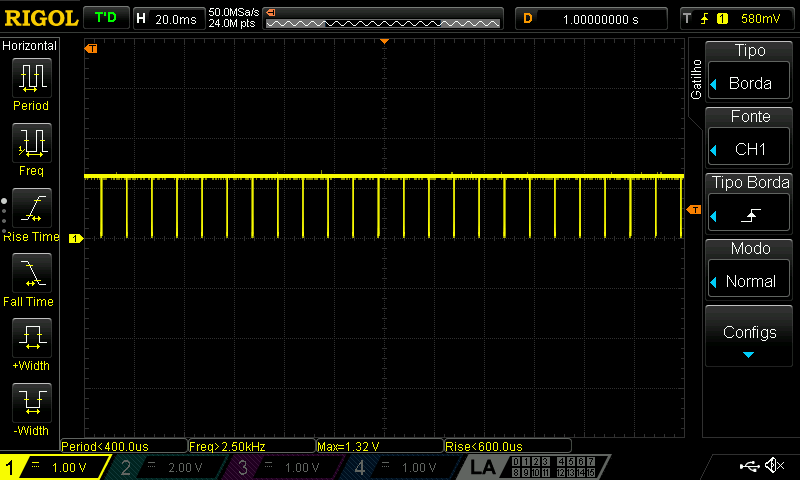
Task: Click the RIGOL logo
Action: click(x=41, y=18)
